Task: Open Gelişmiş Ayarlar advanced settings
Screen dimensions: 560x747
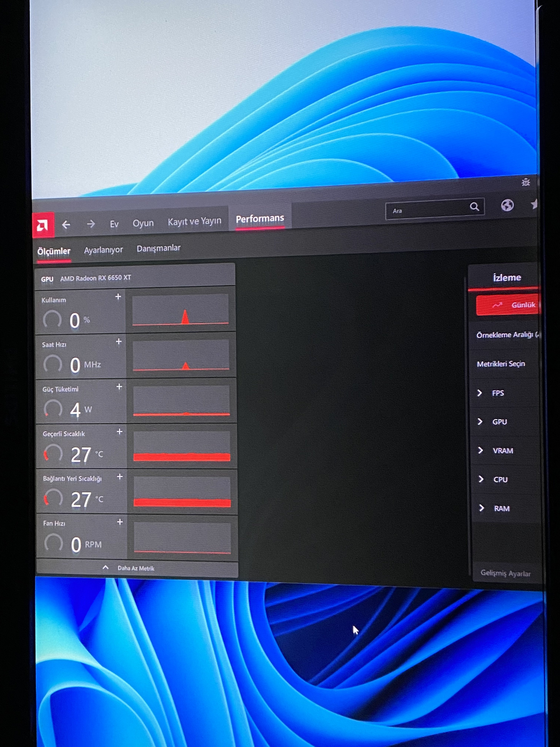Action: point(505,573)
